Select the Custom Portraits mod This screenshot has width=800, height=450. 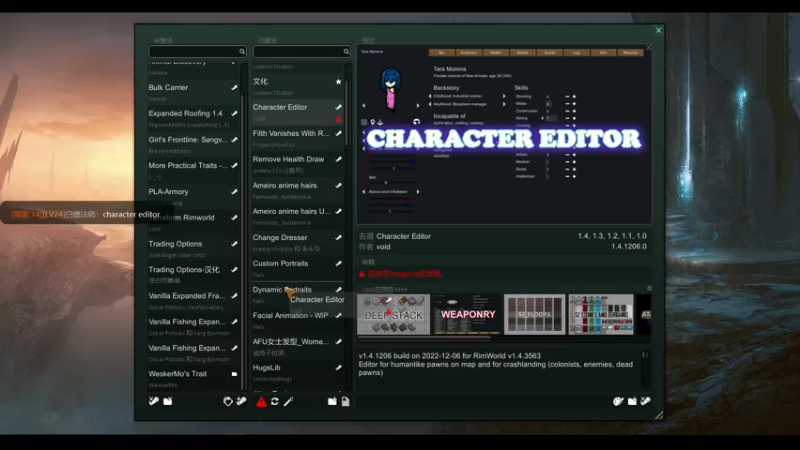[297, 268]
